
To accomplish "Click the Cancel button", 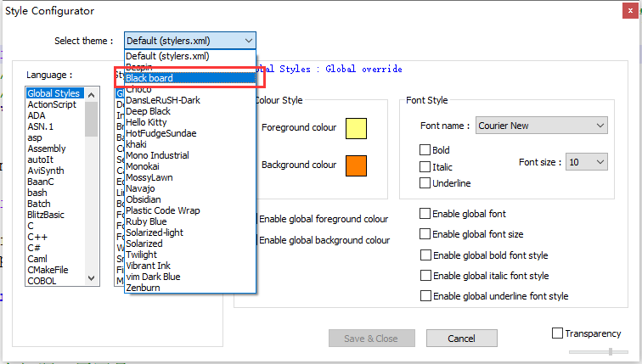I will point(462,339).
